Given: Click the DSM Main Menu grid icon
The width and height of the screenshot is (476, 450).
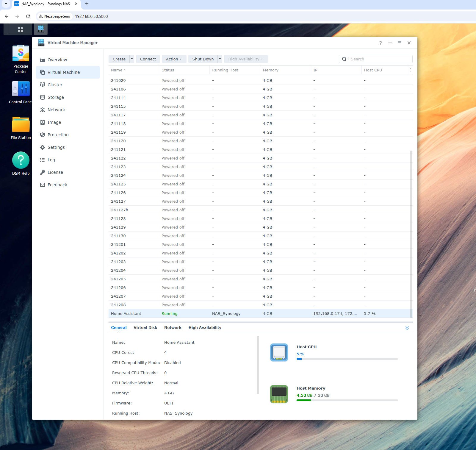Looking at the screenshot, I should (21, 29).
